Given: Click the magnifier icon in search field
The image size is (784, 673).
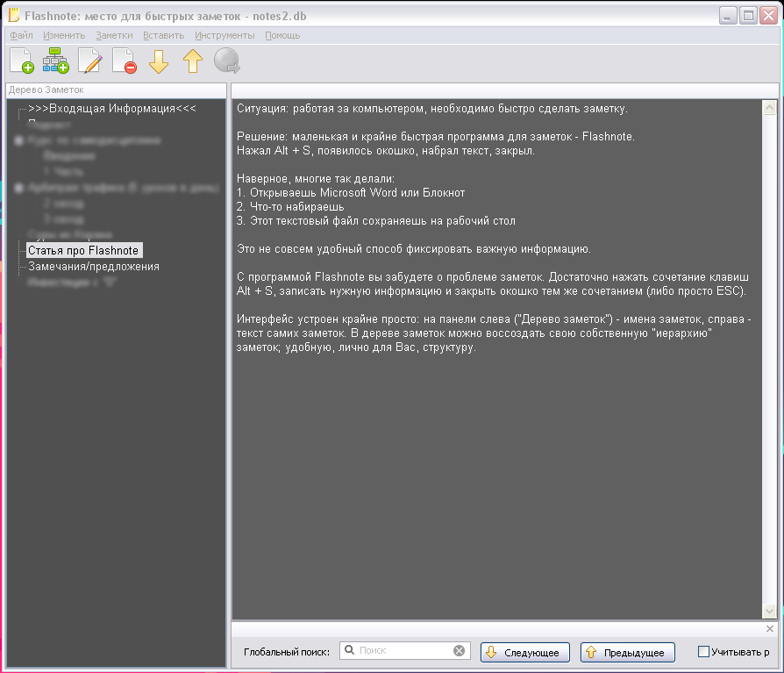Looking at the screenshot, I should pyautogui.click(x=350, y=650).
